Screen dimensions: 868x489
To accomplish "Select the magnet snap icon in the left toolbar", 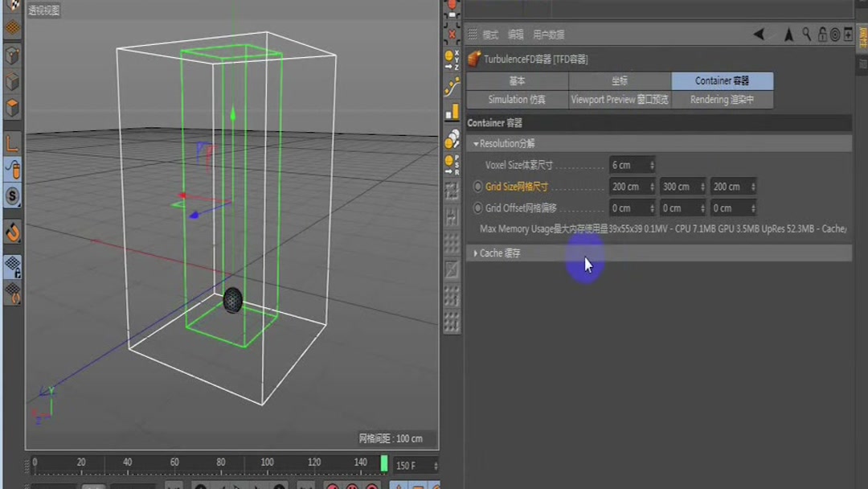I will [12, 234].
